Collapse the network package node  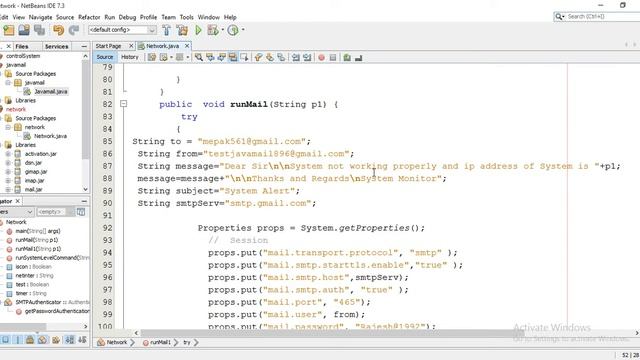pos(8,127)
